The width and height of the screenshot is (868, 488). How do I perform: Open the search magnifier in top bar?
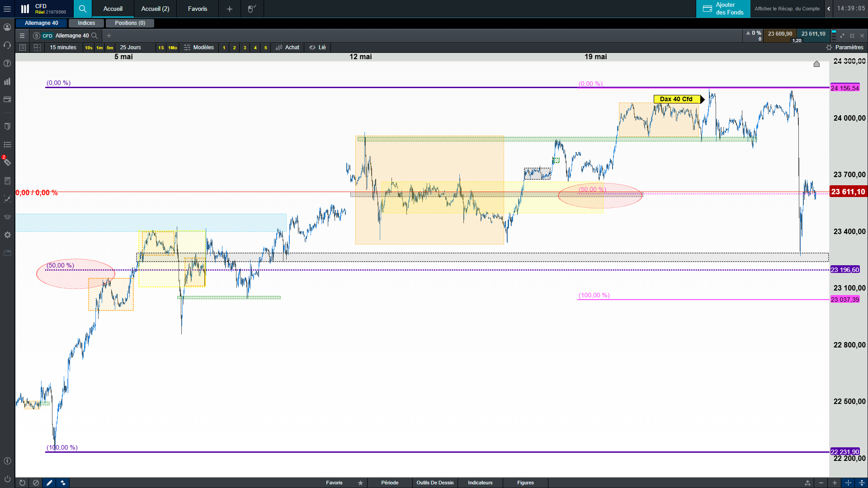point(82,9)
